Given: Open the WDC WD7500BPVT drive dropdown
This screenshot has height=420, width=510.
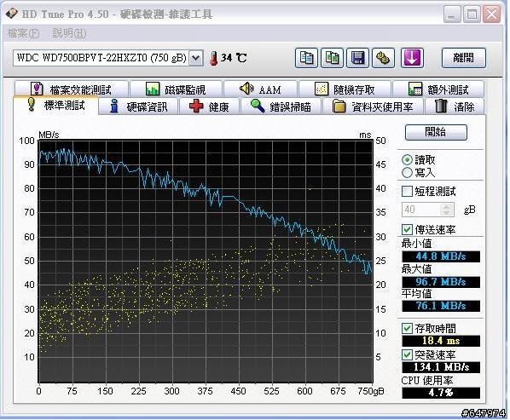Looking at the screenshot, I should (196, 58).
